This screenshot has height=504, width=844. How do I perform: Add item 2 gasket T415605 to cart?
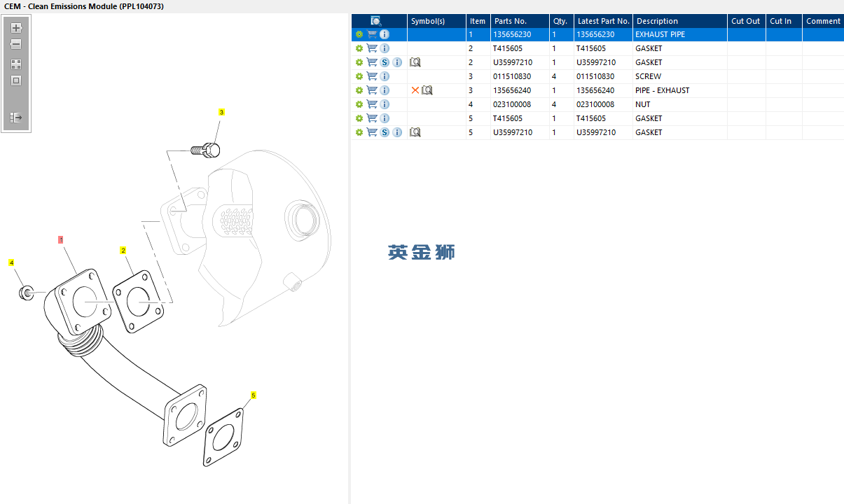[x=372, y=48]
